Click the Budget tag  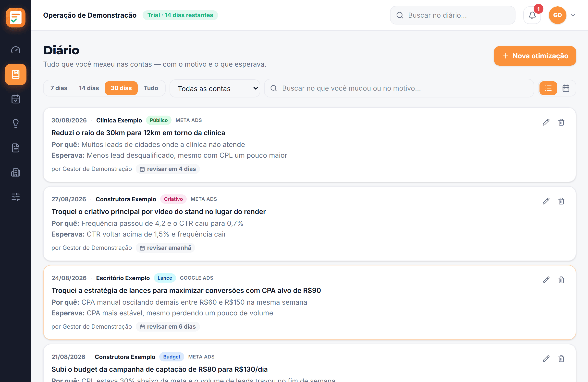coord(172,357)
